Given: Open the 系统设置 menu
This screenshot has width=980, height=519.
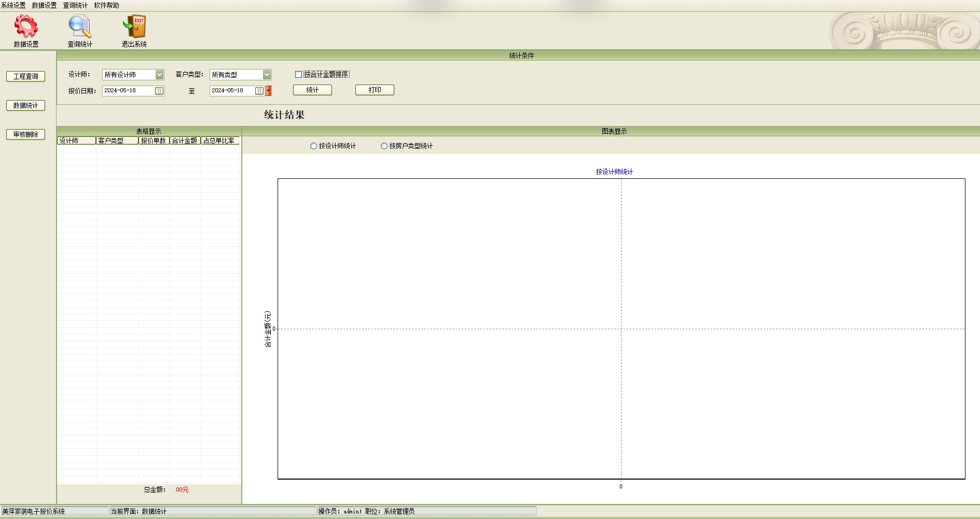Looking at the screenshot, I should (x=13, y=5).
